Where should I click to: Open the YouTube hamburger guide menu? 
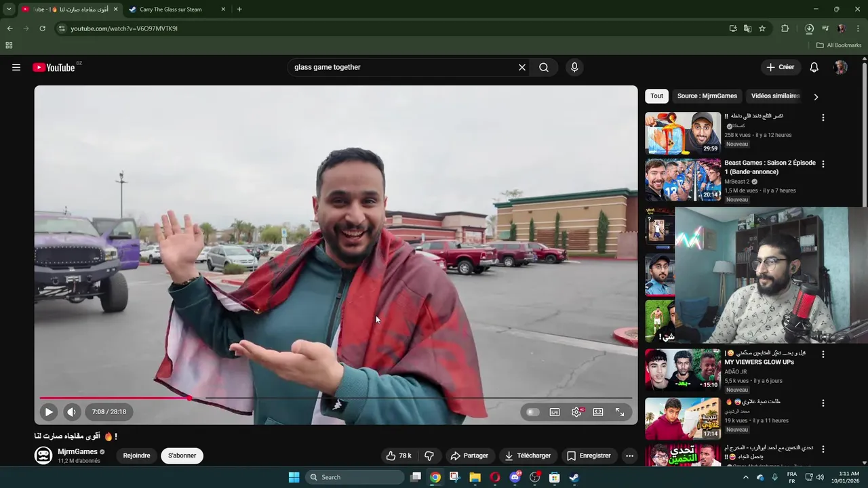click(16, 67)
